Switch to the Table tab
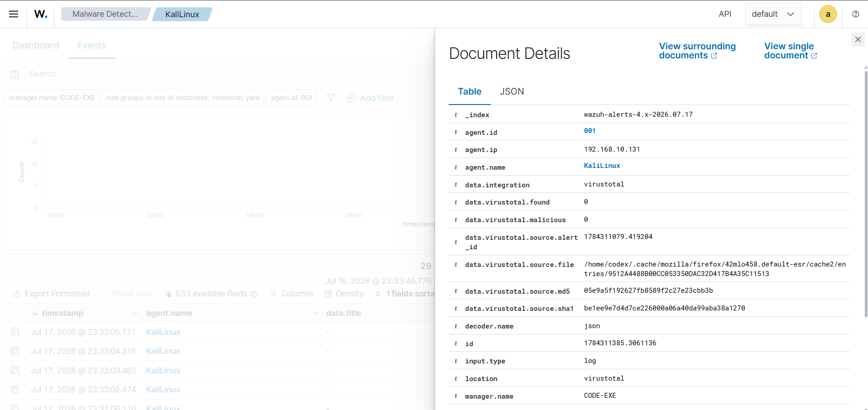 click(x=470, y=91)
